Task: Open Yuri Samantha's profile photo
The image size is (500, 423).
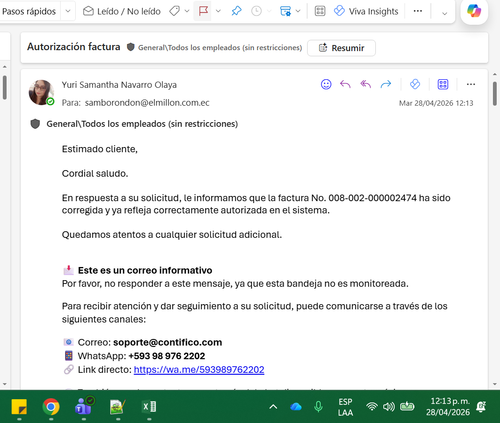Action: click(x=41, y=92)
